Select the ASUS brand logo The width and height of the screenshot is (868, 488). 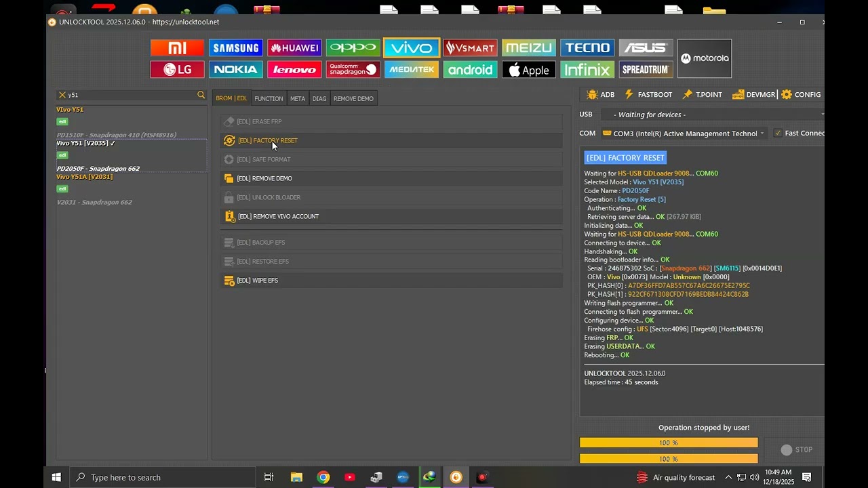tap(646, 48)
